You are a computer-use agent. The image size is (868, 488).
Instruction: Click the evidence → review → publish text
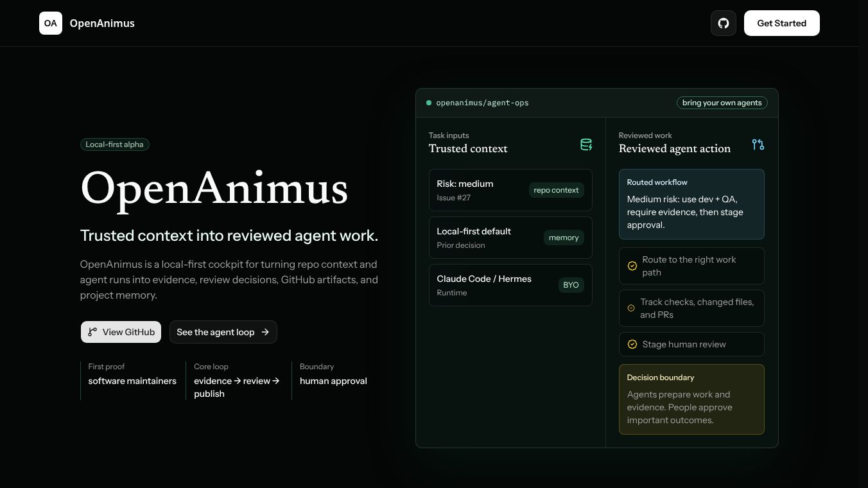[x=237, y=387]
